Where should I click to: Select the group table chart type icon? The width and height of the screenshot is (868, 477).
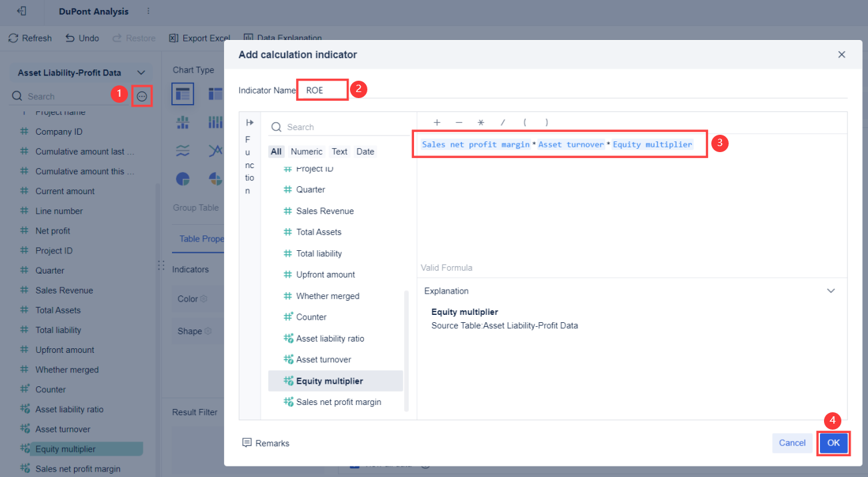click(x=183, y=94)
